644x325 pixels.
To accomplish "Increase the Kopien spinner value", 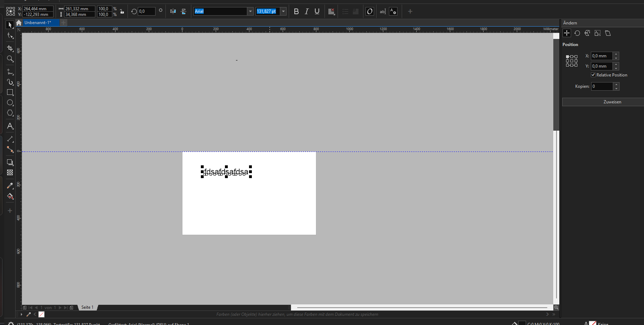I will pyautogui.click(x=616, y=85).
